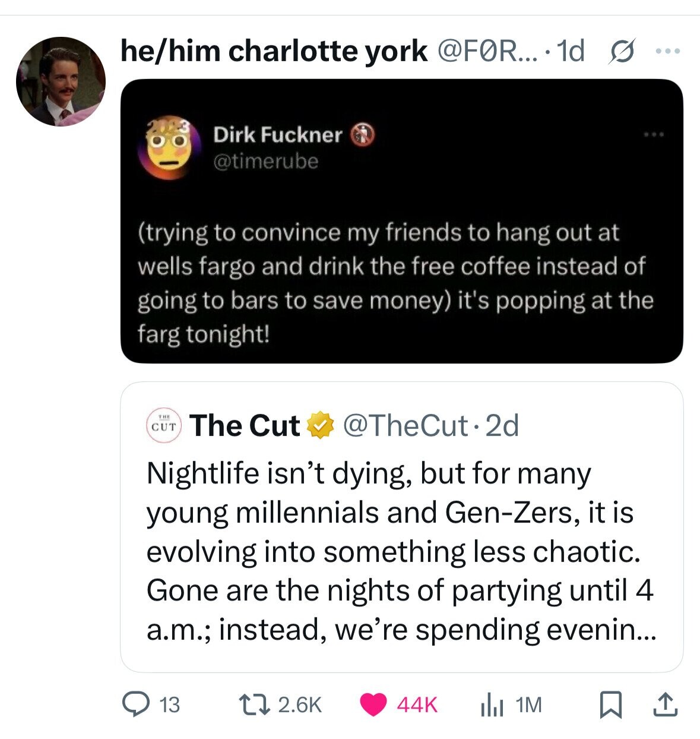
Task: Open The Cut account name
Action: tap(245, 425)
